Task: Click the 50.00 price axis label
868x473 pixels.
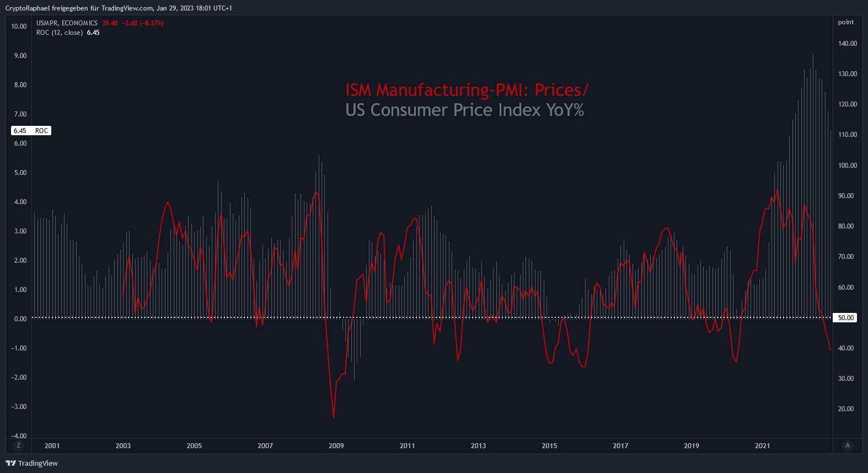Action: click(845, 318)
